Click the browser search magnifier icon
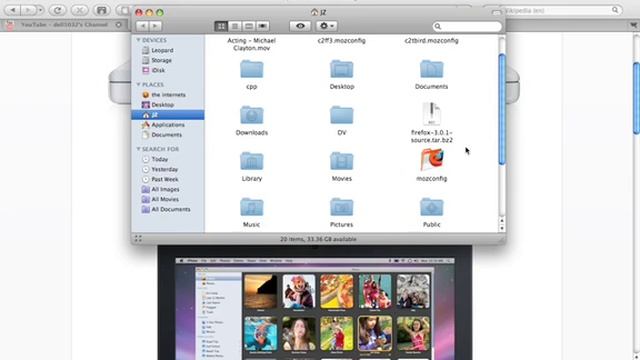640x360 pixels. (615, 10)
